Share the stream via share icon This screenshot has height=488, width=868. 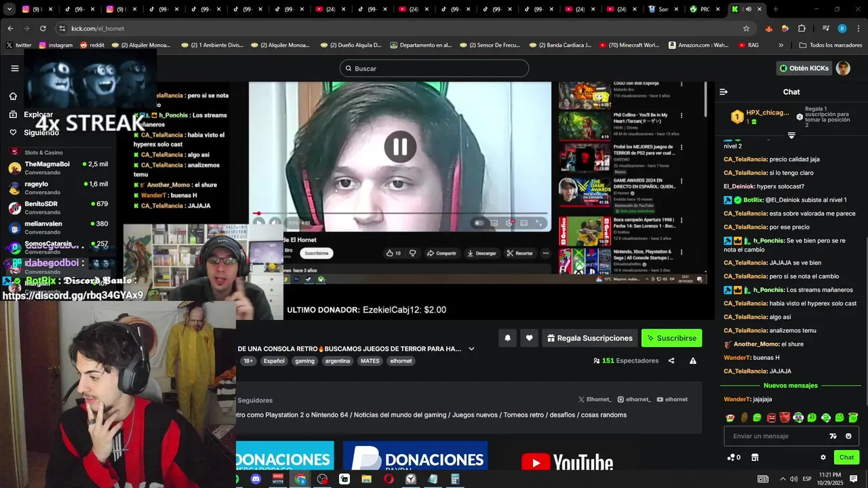point(671,361)
